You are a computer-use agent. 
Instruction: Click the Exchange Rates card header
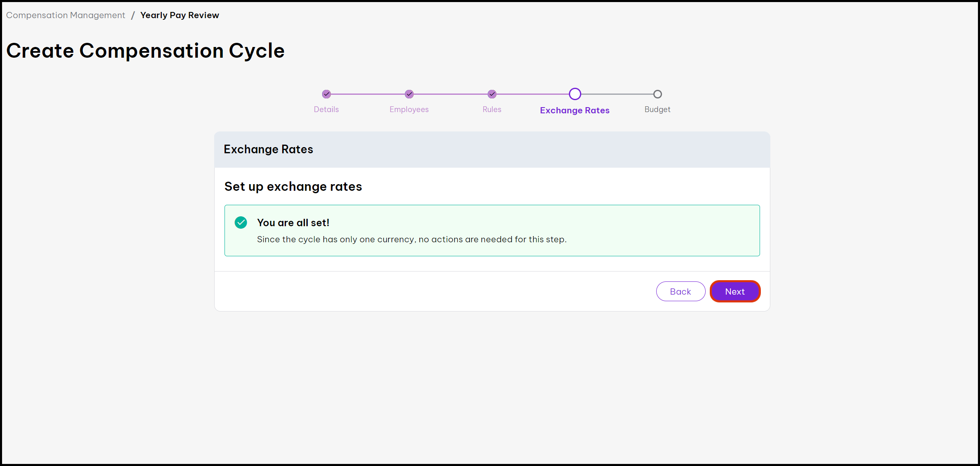coord(268,149)
